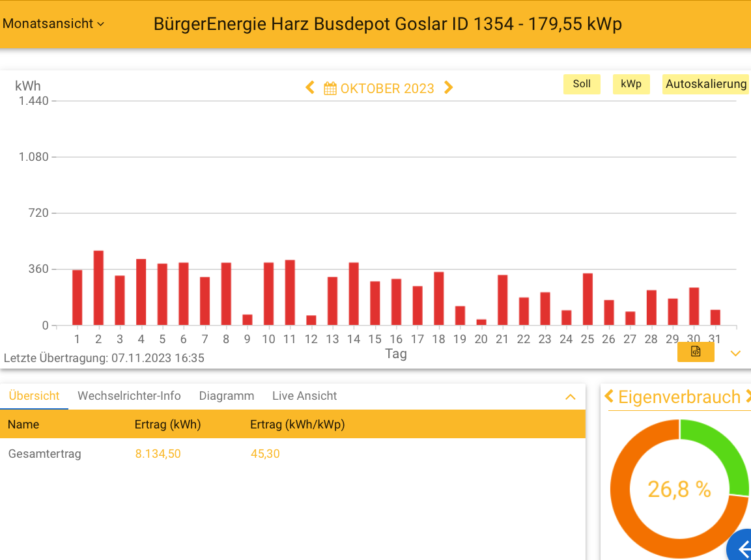Select the Live Ansicht tab
Viewport: 751px width, 560px height.
point(304,396)
